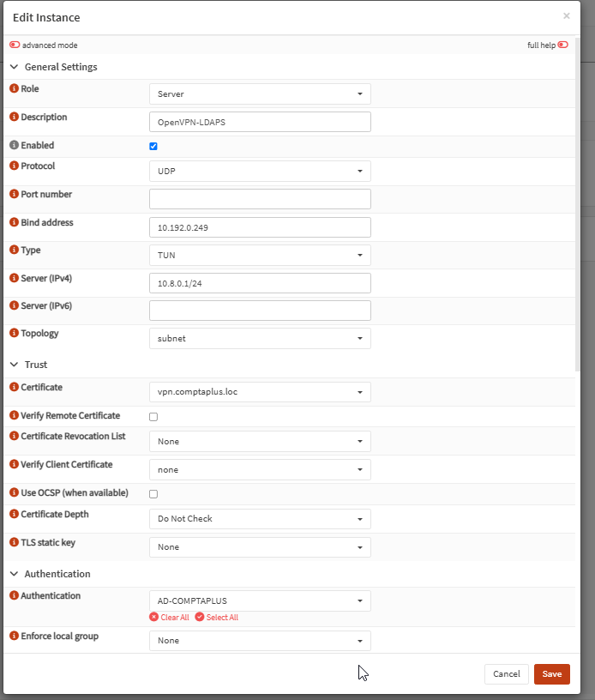Image resolution: width=595 pixels, height=700 pixels.
Task: Collapse the Trust section header
Action: tap(28, 365)
